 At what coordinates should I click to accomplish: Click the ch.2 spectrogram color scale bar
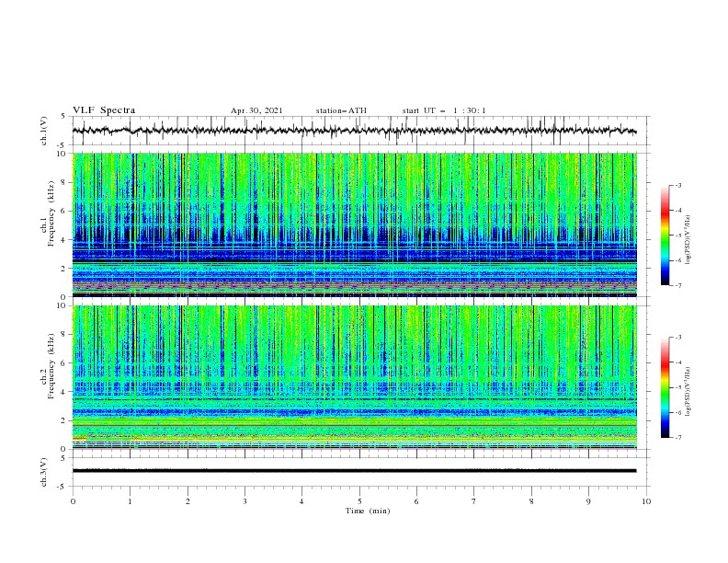coord(665,387)
